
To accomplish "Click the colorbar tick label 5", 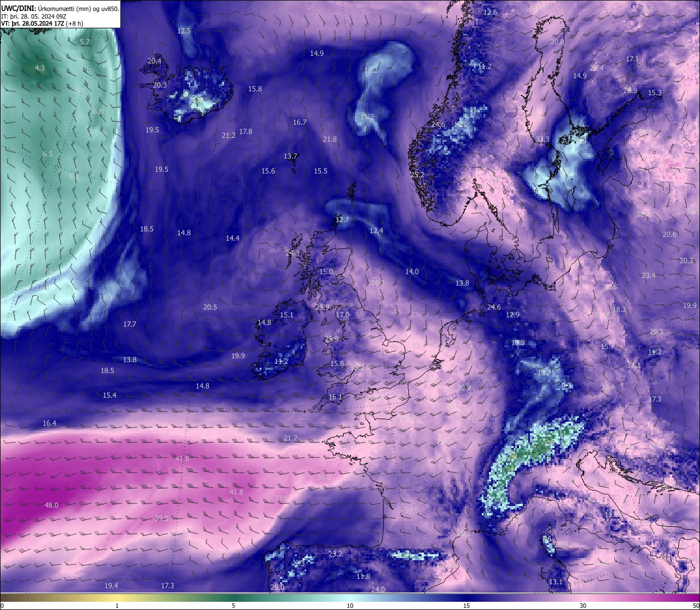I will 234,606.
